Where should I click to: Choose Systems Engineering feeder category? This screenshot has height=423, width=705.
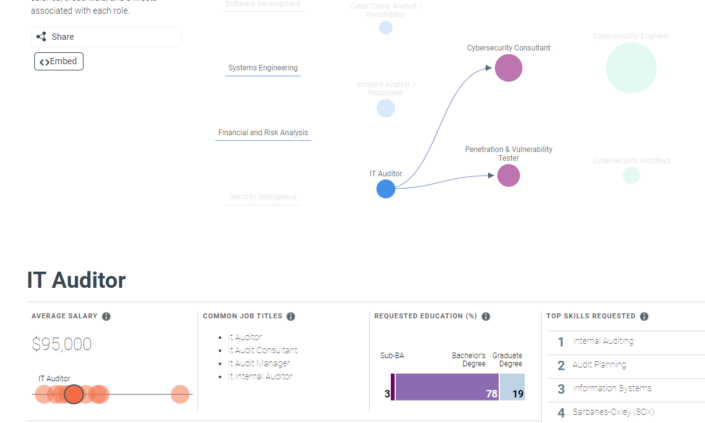coord(263,68)
